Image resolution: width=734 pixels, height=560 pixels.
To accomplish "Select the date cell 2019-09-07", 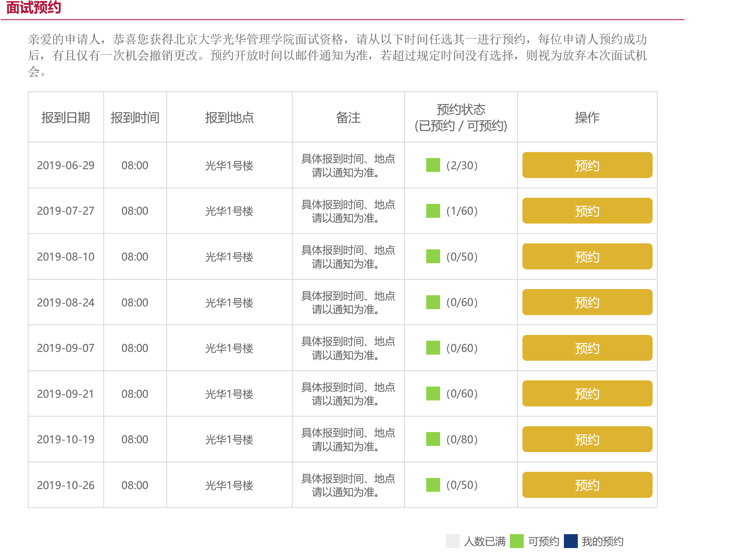I will click(x=66, y=348).
